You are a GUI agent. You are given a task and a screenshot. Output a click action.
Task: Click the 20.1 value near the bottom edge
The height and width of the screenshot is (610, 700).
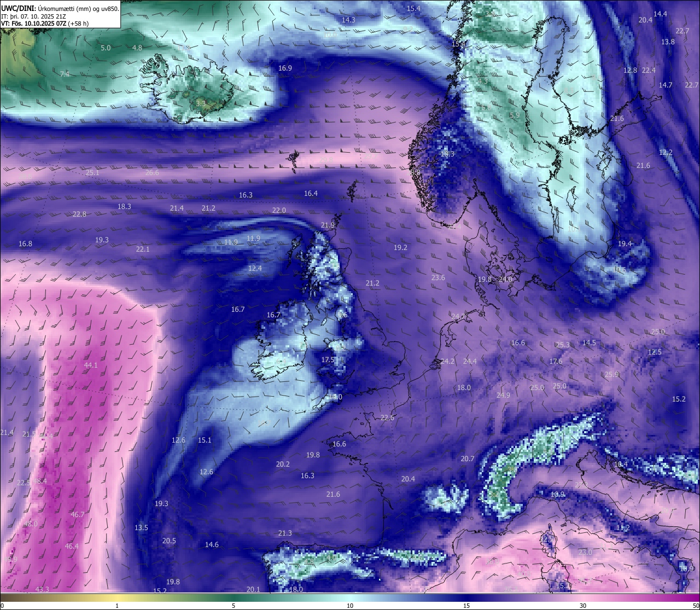click(253, 589)
